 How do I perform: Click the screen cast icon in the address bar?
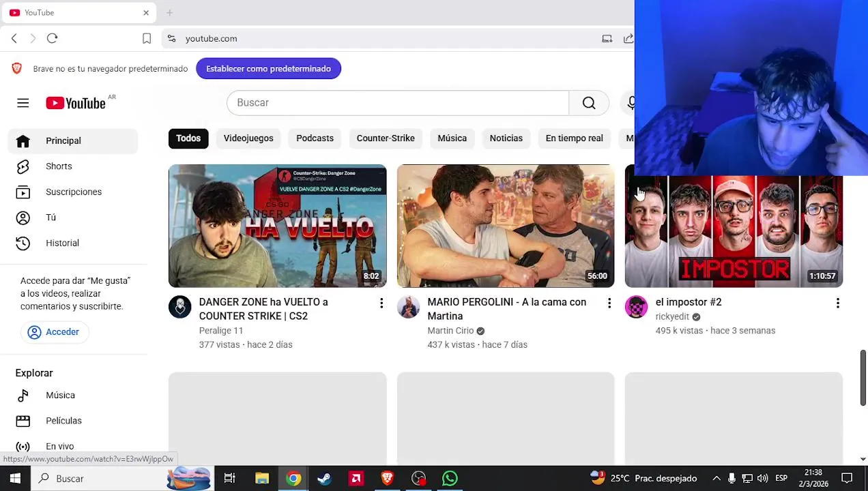coord(607,39)
